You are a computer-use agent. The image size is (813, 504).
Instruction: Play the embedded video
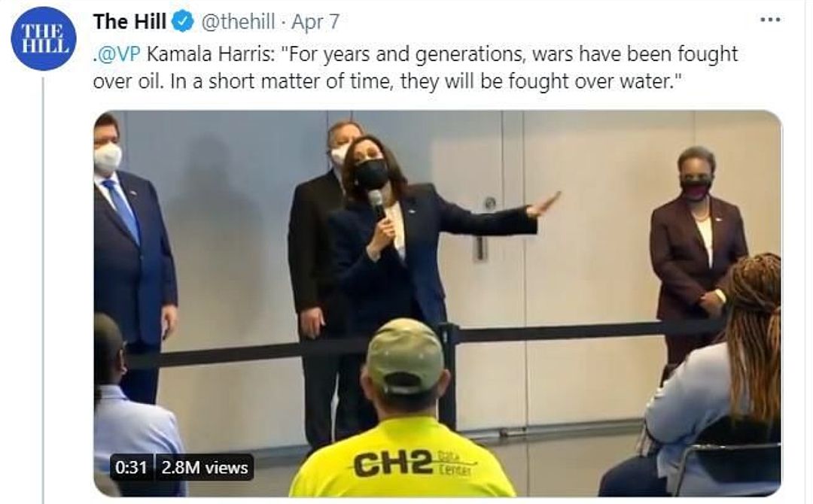point(437,304)
